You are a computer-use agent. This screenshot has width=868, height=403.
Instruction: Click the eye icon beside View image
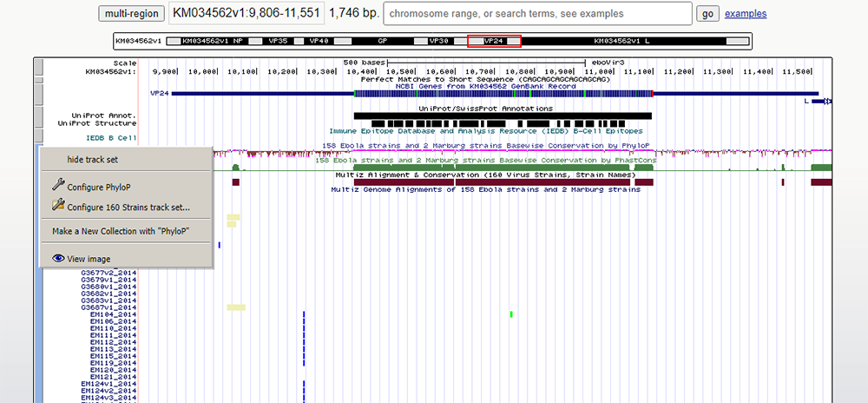coord(58,258)
